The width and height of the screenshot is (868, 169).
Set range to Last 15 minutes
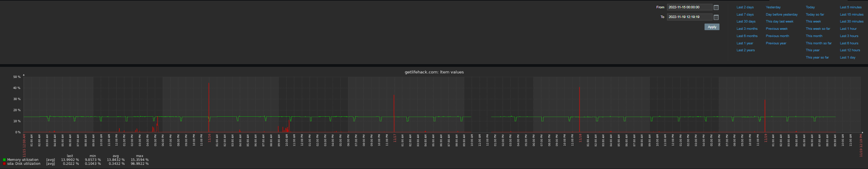click(852, 15)
